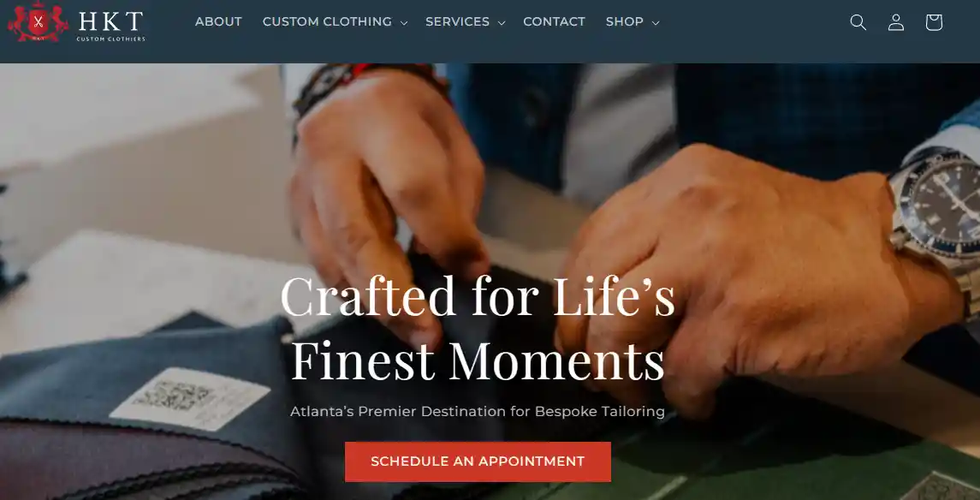980x500 pixels.
Task: Open the Contact menu item
Action: [x=554, y=22]
